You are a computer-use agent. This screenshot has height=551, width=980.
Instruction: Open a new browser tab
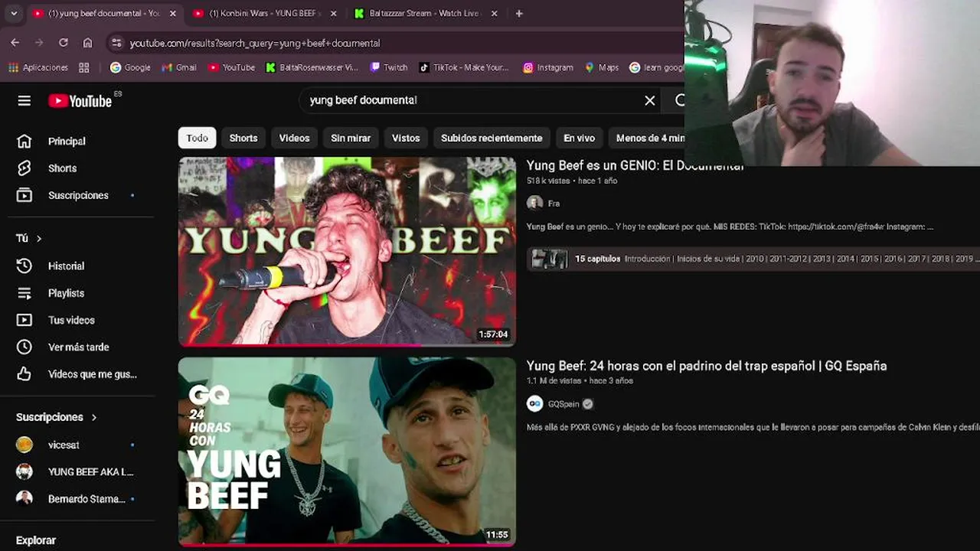pyautogui.click(x=519, y=14)
